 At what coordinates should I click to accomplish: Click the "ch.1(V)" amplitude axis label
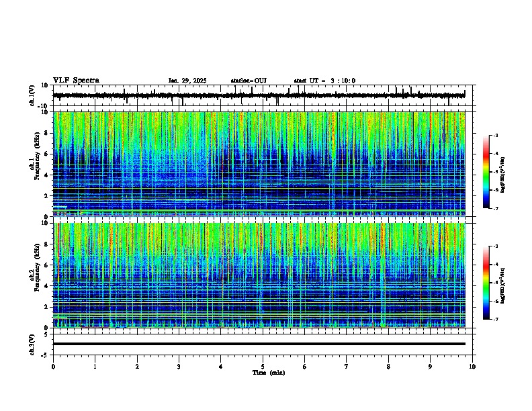click(32, 95)
